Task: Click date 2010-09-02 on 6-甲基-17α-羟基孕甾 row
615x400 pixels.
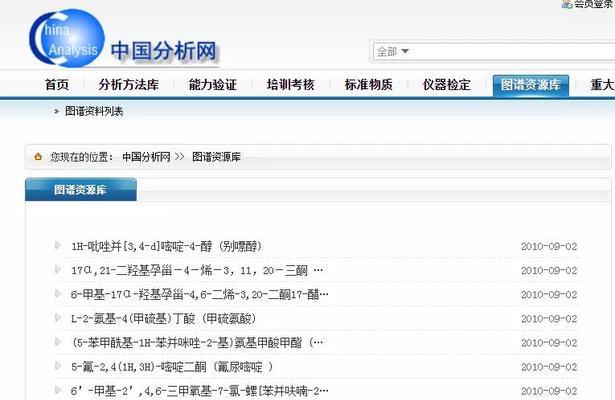Action: pyautogui.click(x=549, y=295)
